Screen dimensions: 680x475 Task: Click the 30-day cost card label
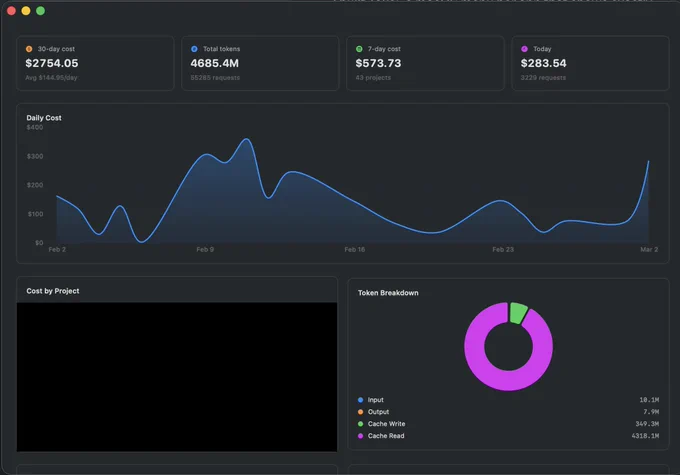tap(56, 49)
